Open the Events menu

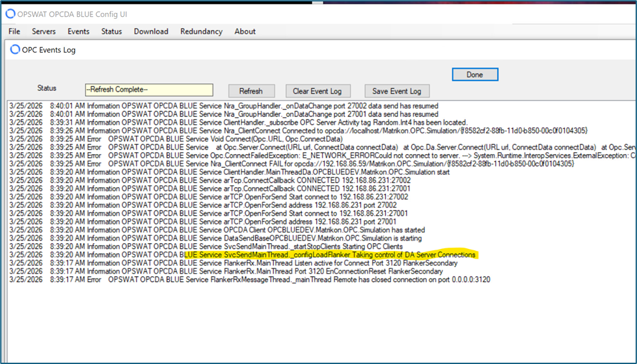pos(78,31)
